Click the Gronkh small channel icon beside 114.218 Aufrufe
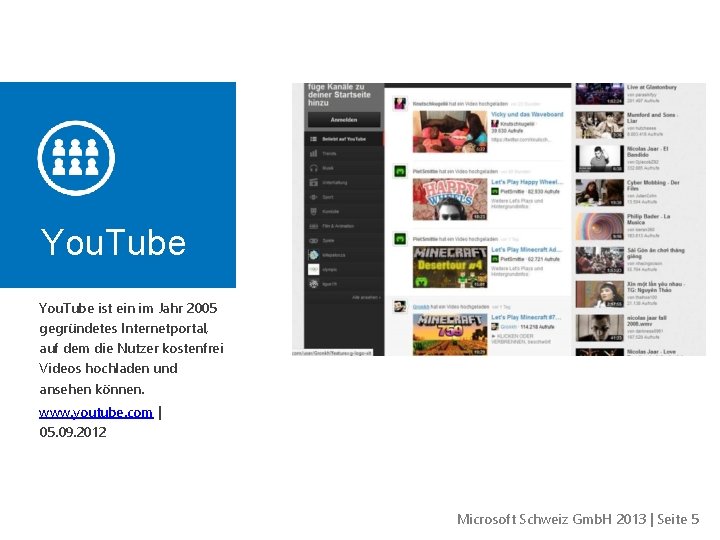The width and height of the screenshot is (720, 540). point(495,327)
